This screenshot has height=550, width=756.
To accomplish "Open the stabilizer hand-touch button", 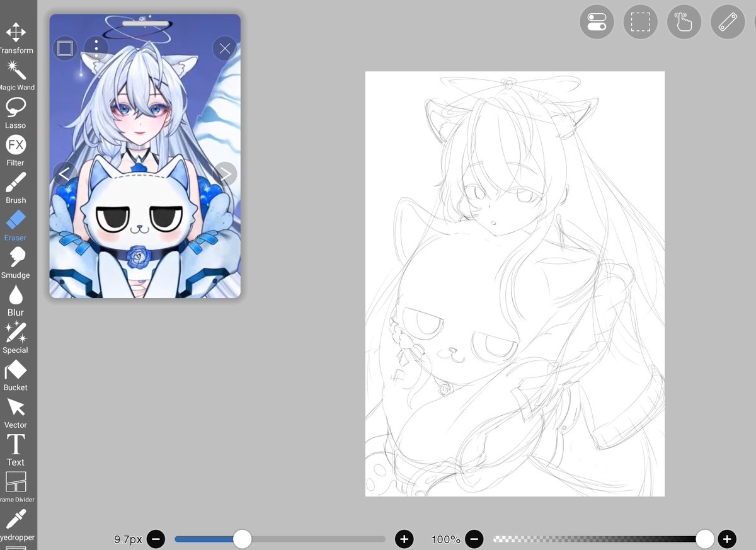I will click(684, 22).
